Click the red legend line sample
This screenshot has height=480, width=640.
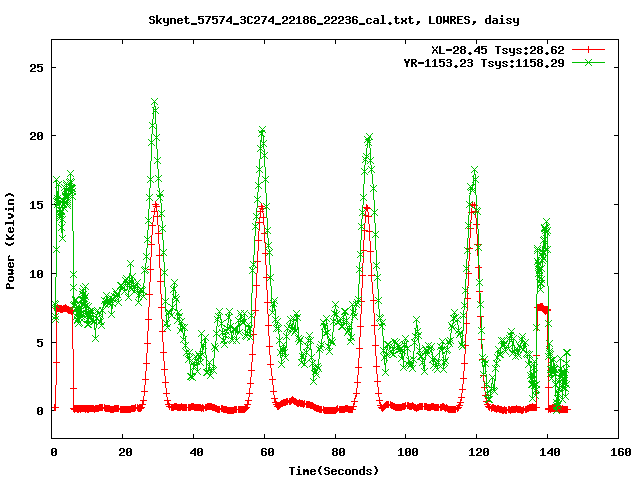click(x=588, y=50)
